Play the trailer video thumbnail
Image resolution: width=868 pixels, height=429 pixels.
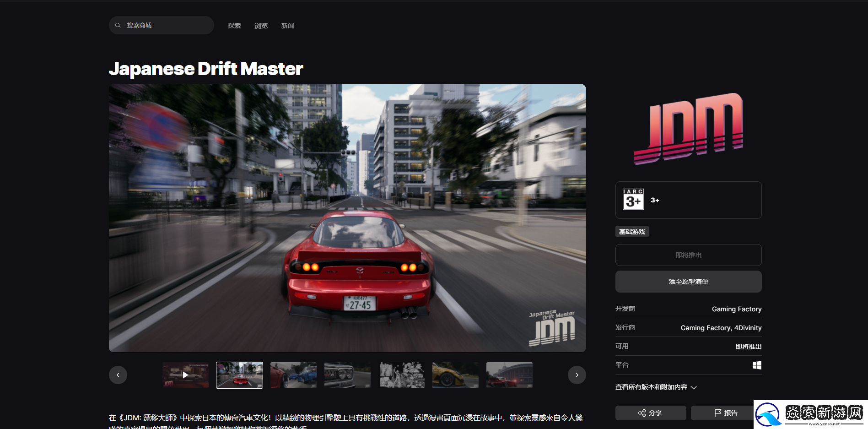tap(185, 375)
